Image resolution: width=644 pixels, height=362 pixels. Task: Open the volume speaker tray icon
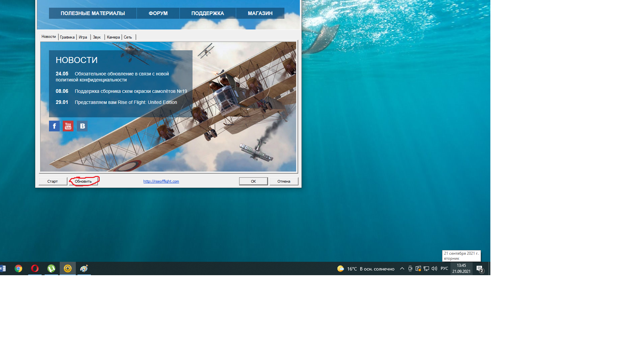coord(434,268)
